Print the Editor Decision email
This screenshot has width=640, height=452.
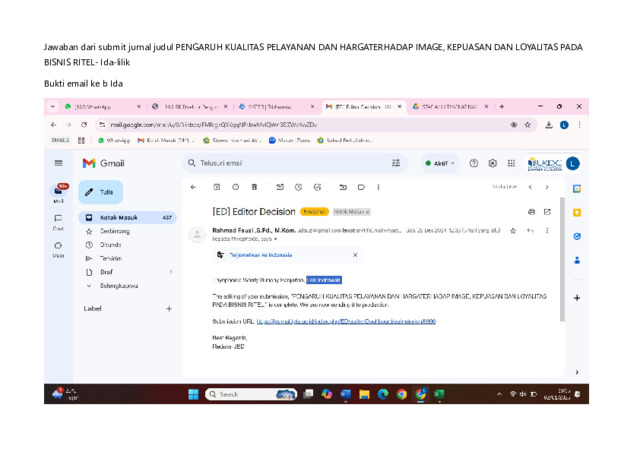(x=531, y=212)
